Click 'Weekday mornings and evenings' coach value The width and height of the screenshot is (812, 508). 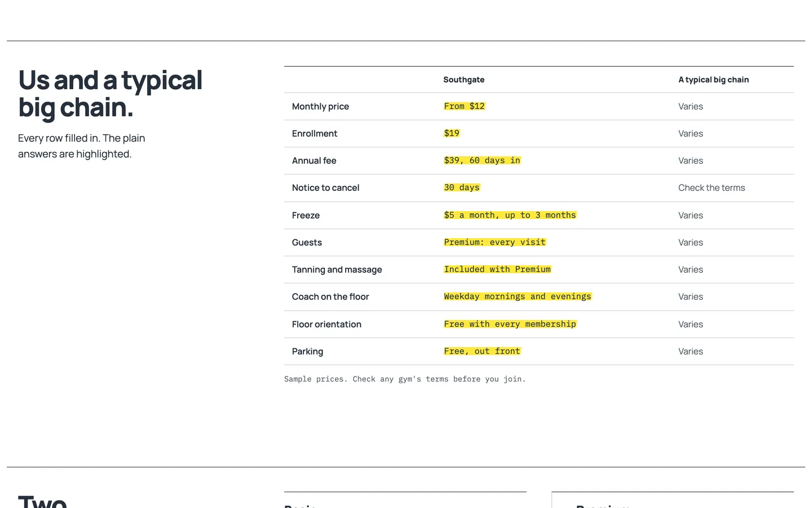(518, 296)
